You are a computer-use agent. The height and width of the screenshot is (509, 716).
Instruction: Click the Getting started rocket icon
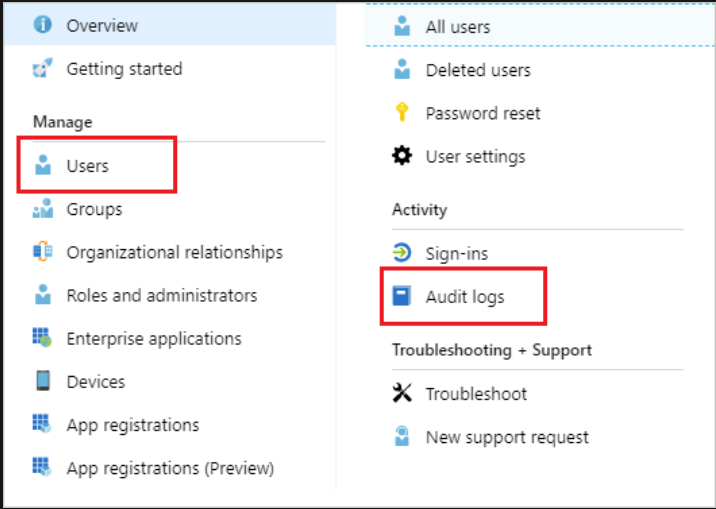[x=42, y=69]
